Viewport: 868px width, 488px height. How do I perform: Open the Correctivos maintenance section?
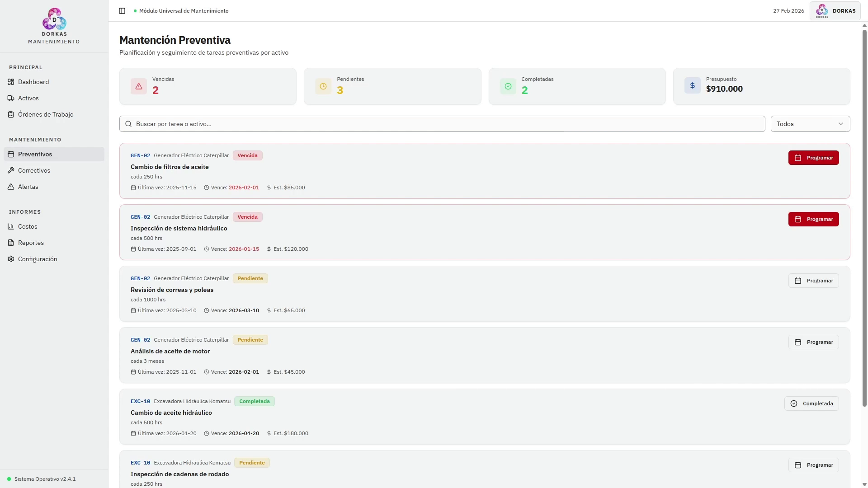[34, 170]
